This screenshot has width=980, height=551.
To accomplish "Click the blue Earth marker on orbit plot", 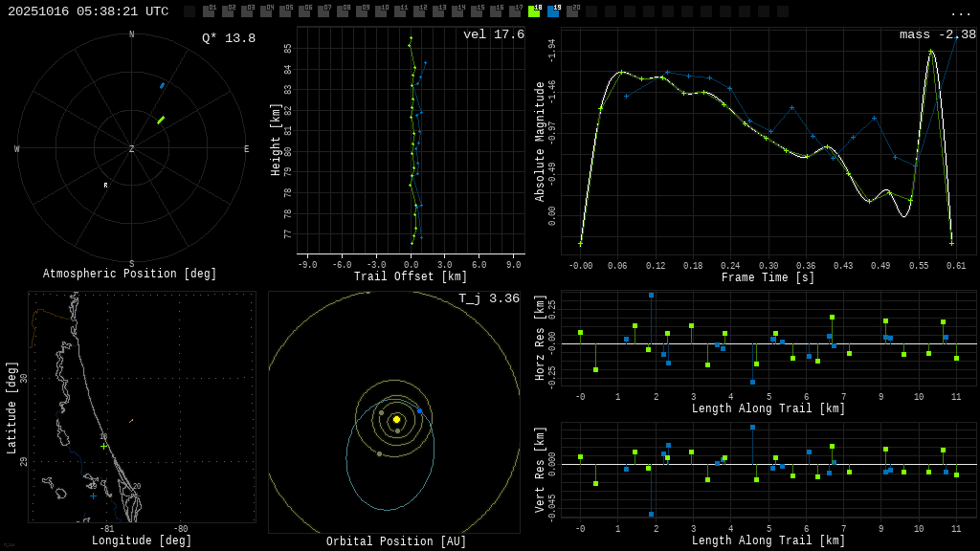I will [x=419, y=410].
